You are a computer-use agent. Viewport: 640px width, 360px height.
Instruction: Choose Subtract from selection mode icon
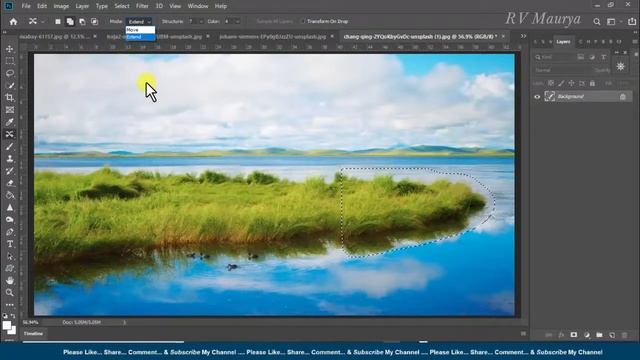coord(82,21)
